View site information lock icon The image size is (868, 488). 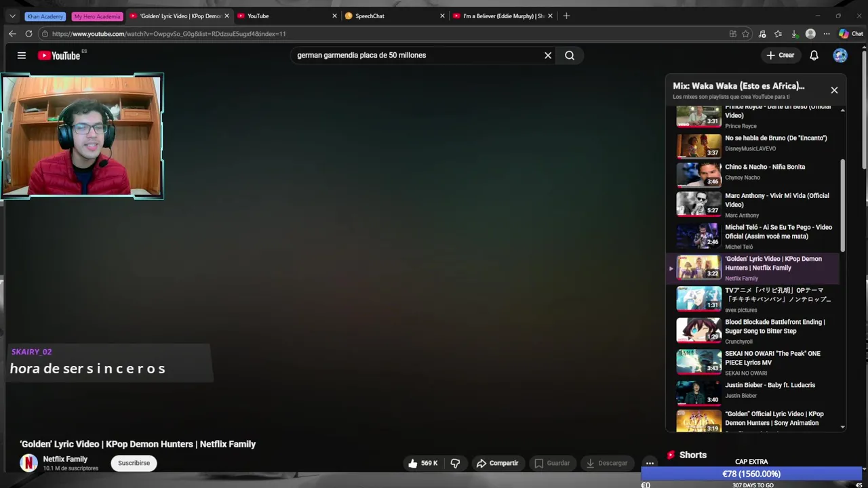pyautogui.click(x=45, y=34)
